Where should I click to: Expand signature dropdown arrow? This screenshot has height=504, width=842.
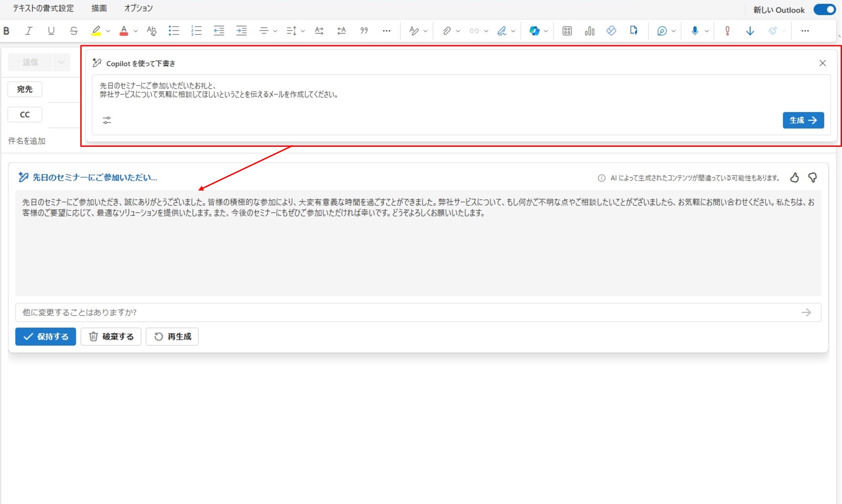513,31
